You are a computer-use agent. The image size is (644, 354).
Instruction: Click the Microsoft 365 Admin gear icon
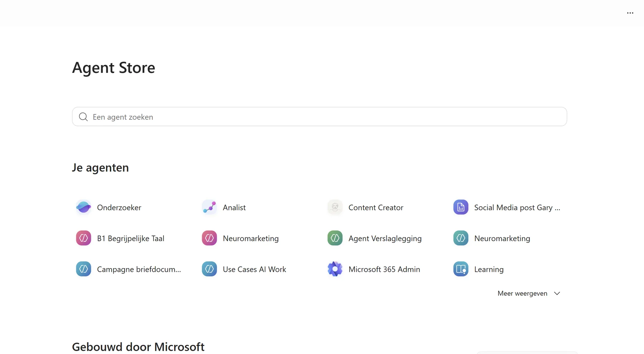coord(335,269)
